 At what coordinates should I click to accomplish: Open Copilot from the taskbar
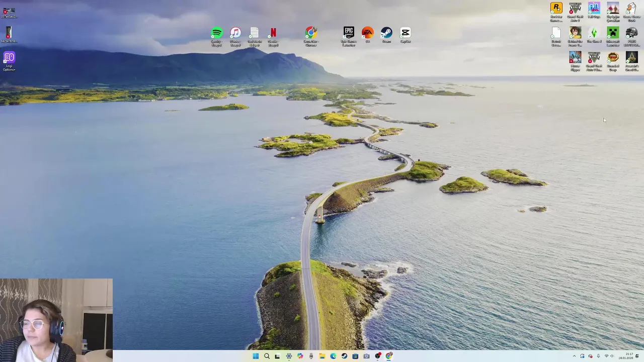tap(300, 356)
